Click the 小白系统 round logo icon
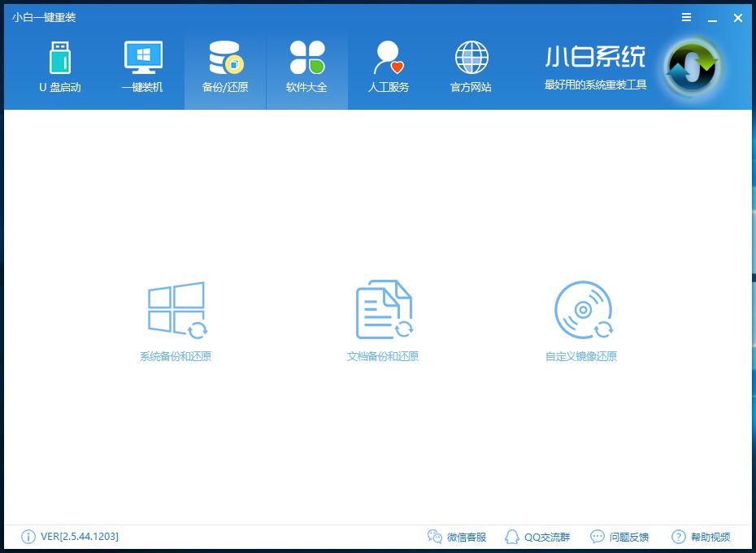Image resolution: width=756 pixels, height=553 pixels. [x=693, y=67]
